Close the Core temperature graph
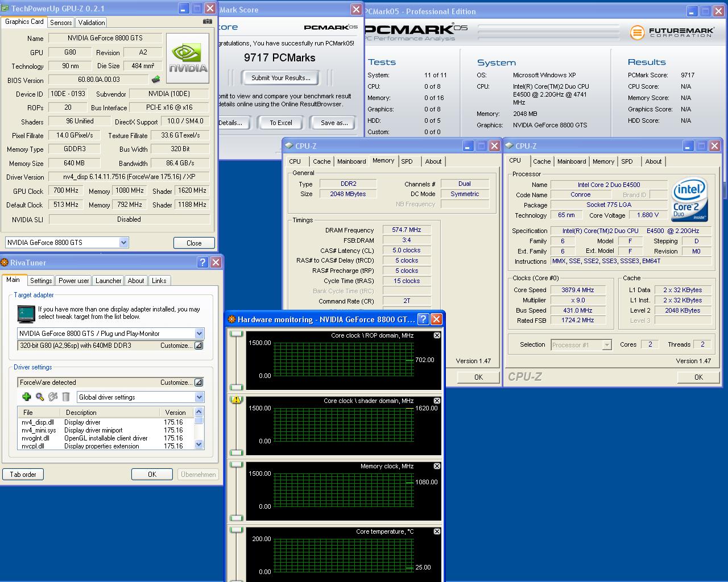Screen dimensions: 728x582 coord(437,531)
